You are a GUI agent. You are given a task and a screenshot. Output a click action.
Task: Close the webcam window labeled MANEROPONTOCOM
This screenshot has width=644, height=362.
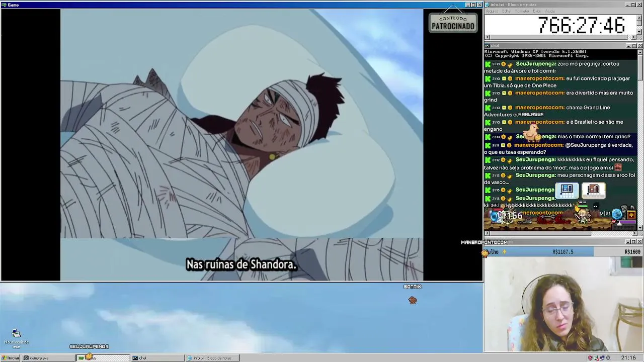640,242
